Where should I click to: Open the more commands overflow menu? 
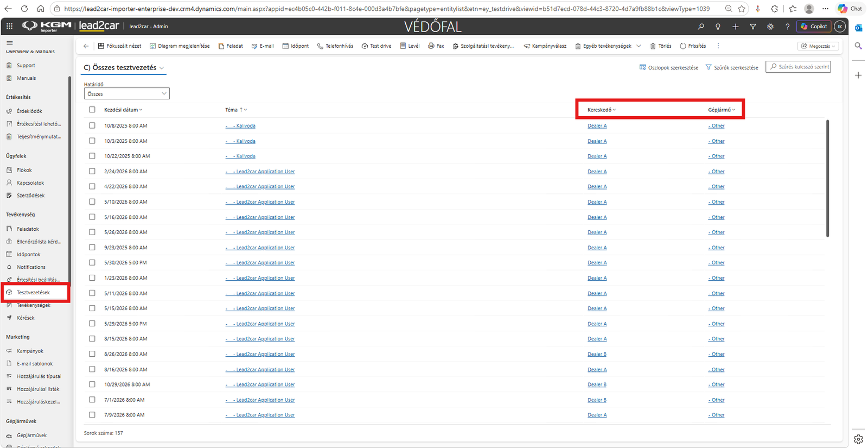point(718,46)
